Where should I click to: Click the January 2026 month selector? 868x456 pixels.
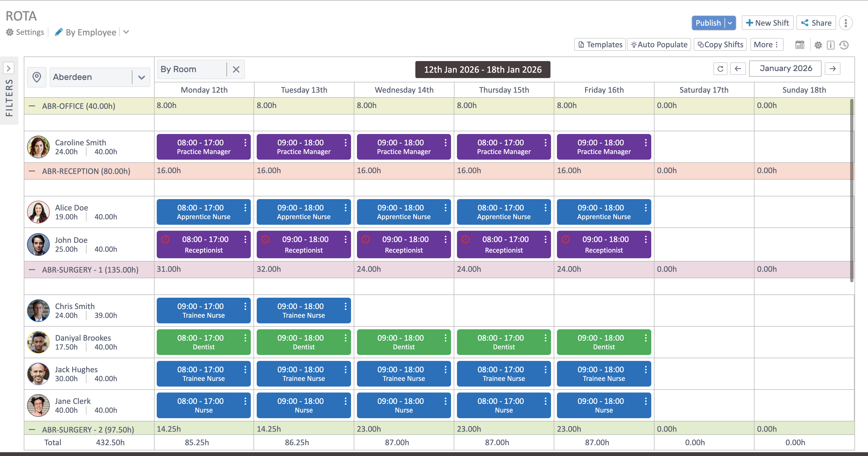coord(785,68)
